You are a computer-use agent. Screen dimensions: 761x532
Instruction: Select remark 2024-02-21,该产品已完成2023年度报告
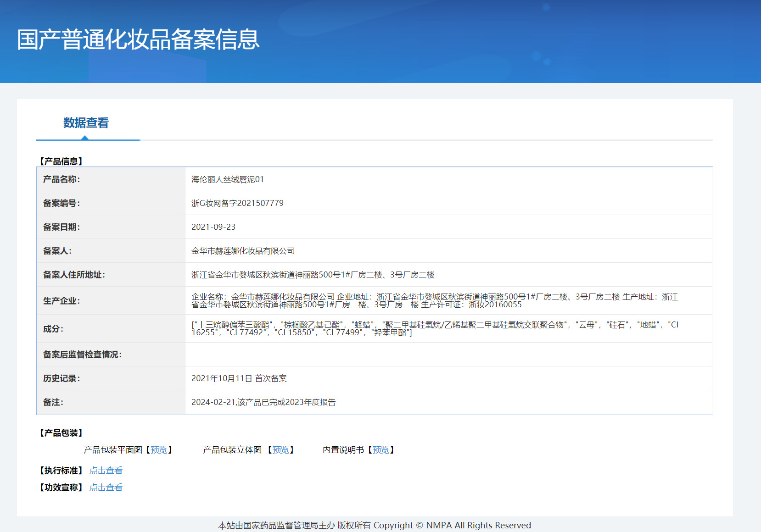tap(263, 402)
